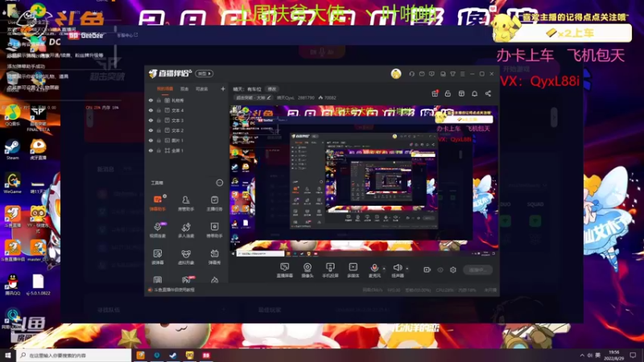Open the 虚拟形象 tool
The height and width of the screenshot is (362, 644).
[186, 257]
